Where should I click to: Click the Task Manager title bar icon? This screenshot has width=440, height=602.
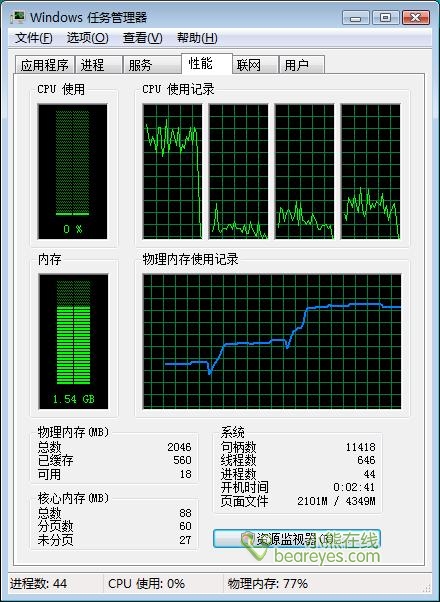[x=18, y=17]
